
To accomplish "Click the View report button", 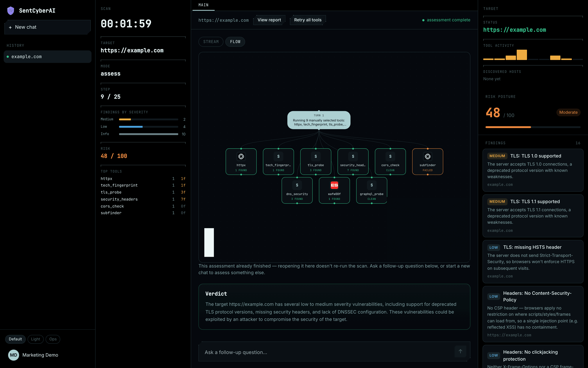I will click(269, 20).
